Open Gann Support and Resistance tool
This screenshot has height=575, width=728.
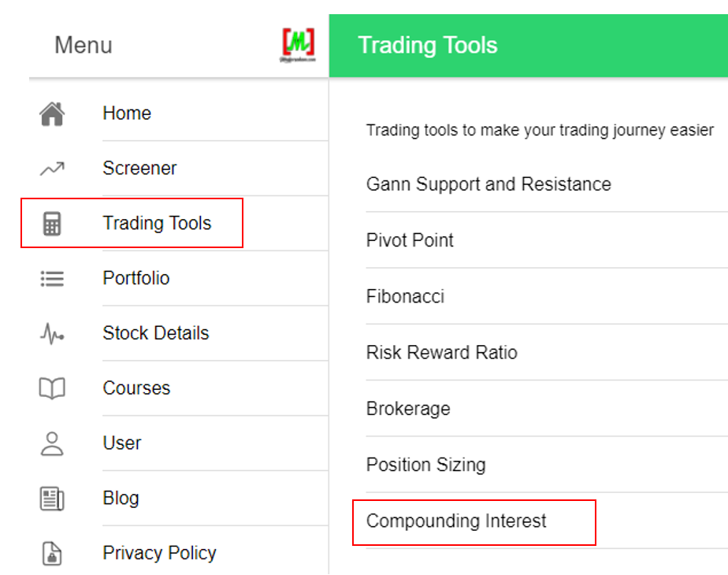[488, 184]
